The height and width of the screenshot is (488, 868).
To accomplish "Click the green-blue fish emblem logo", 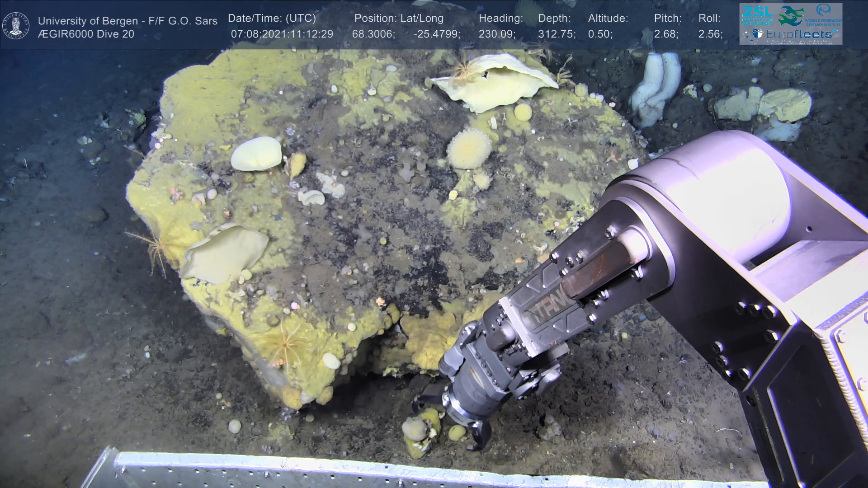I will click(x=790, y=16).
